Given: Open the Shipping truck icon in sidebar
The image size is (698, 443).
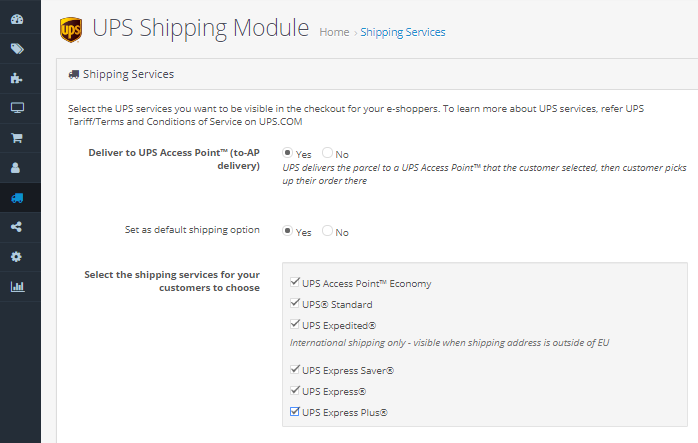Looking at the screenshot, I should click(17, 198).
